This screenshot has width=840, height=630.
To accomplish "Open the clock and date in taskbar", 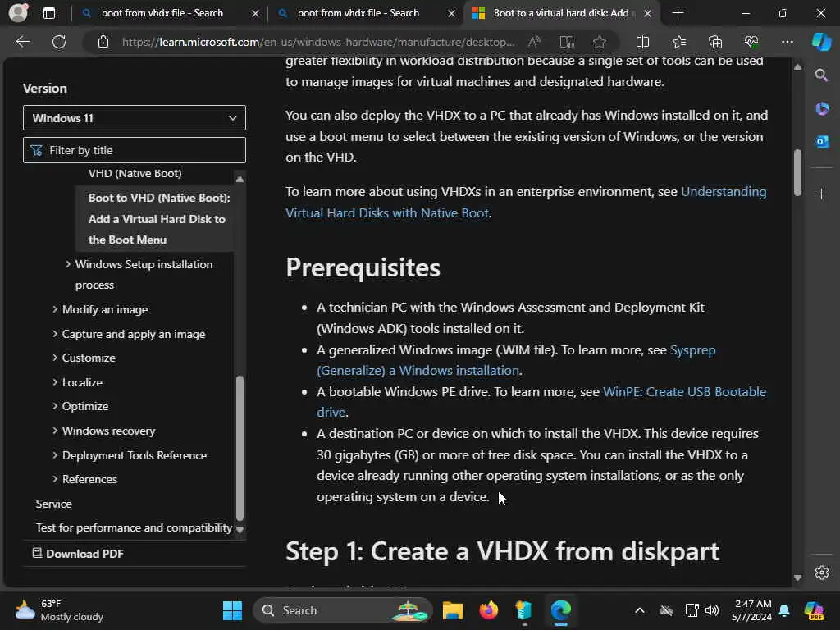I will pyautogui.click(x=751, y=610).
